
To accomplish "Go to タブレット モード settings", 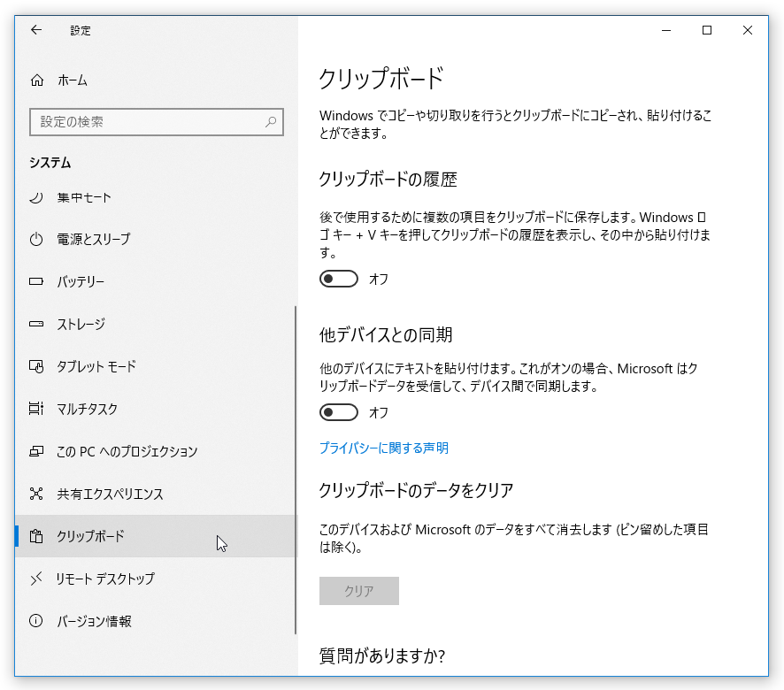I will [155, 366].
